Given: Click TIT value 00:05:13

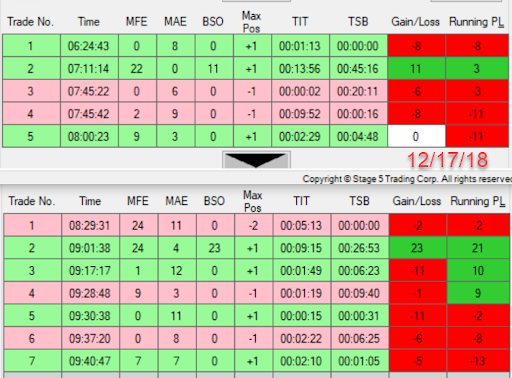Looking at the screenshot, I should [302, 225].
